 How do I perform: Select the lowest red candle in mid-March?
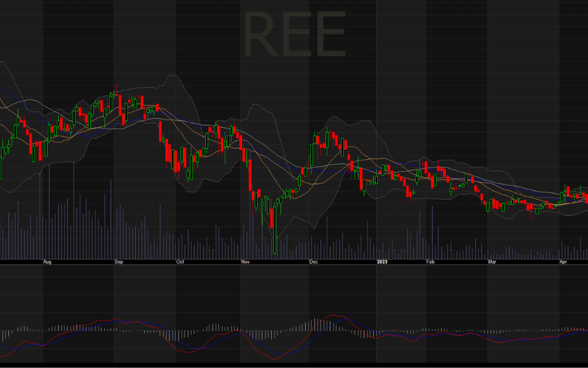531,207
